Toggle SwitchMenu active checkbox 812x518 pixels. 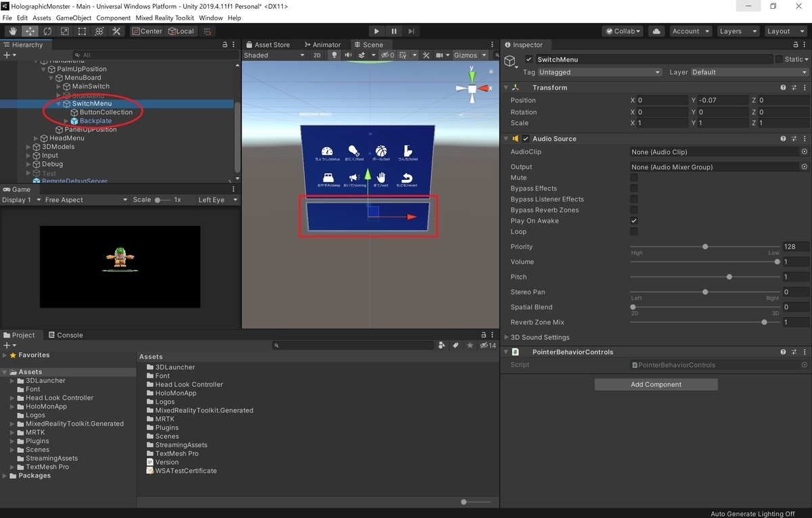point(529,60)
